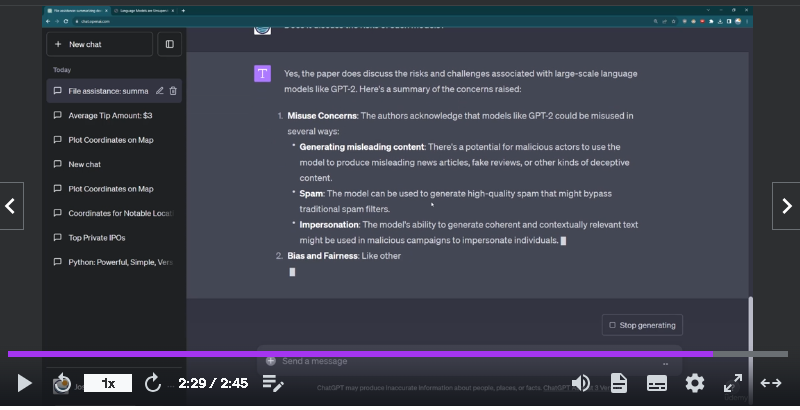Start a New chat in ChatGPT
Image resolution: width=800 pixels, height=410 pixels.
[99, 44]
